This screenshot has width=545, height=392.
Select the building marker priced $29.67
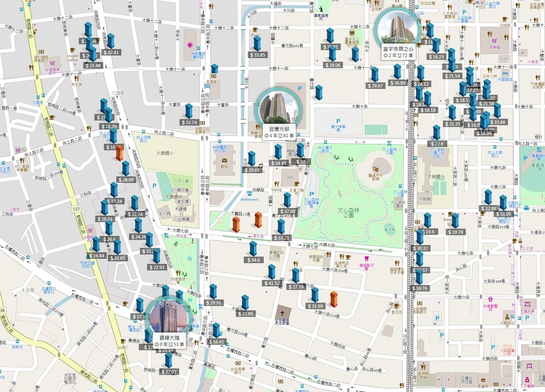coord(375,74)
